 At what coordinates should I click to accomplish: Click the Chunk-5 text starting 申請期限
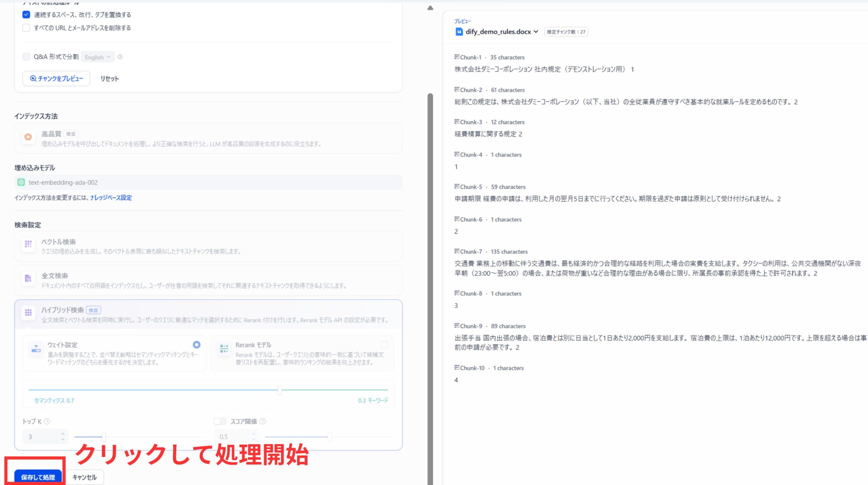click(x=617, y=199)
